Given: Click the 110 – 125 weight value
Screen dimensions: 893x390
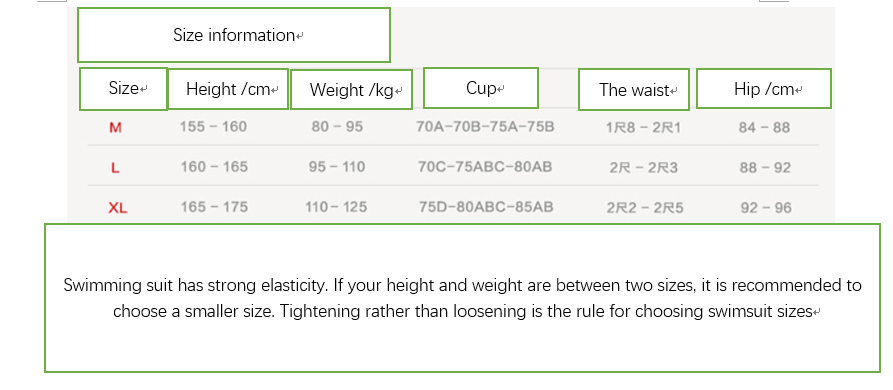Looking at the screenshot, I should [336, 207].
